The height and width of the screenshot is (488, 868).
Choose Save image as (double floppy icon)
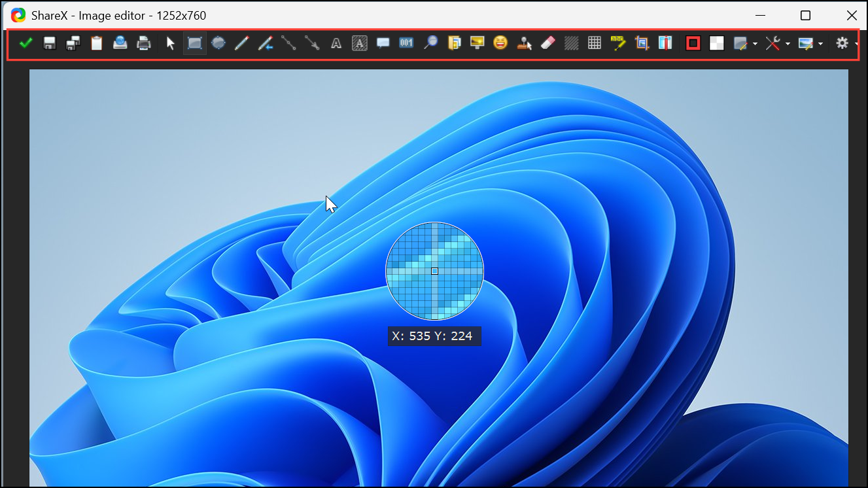pyautogui.click(x=73, y=43)
